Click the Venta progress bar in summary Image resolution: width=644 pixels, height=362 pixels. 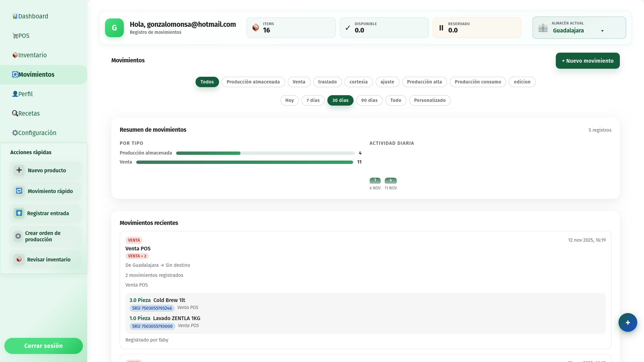(x=244, y=162)
